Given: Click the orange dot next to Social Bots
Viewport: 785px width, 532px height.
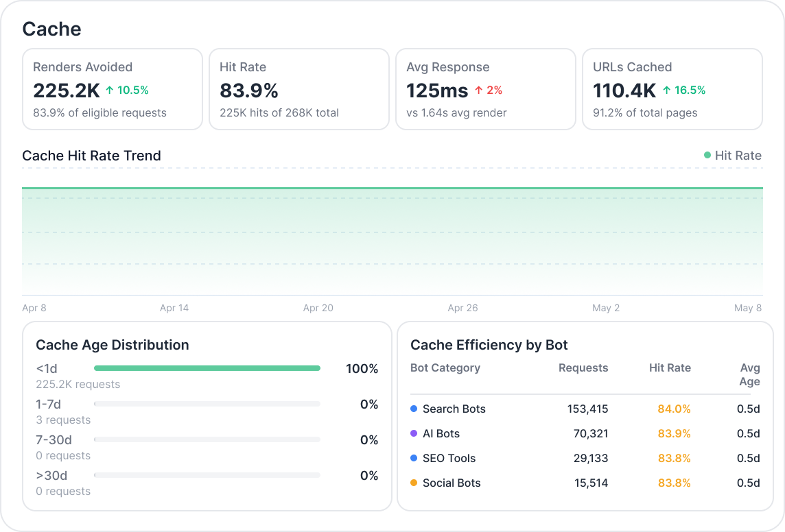Looking at the screenshot, I should coord(414,483).
